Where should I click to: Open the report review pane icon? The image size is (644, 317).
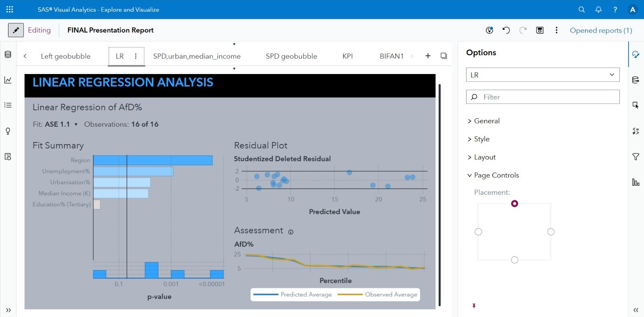click(x=8, y=156)
